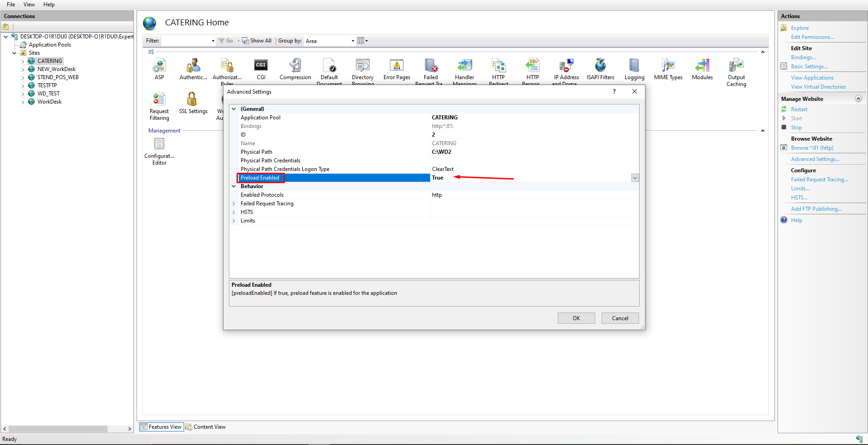Screen dimensions: 868x445
Task: Open the Error Pages feature
Action: (397, 66)
